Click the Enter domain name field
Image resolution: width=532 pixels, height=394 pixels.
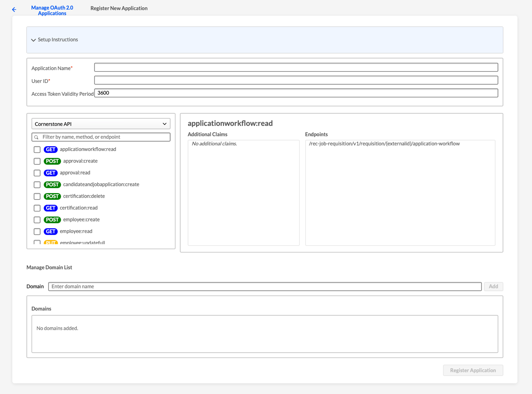click(265, 286)
